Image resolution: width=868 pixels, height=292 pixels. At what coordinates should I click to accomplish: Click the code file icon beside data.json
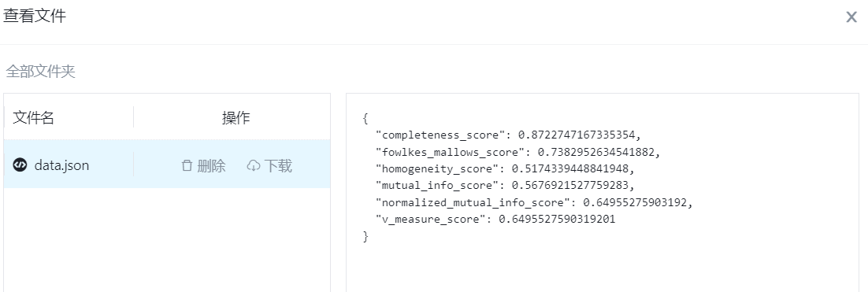click(20, 164)
